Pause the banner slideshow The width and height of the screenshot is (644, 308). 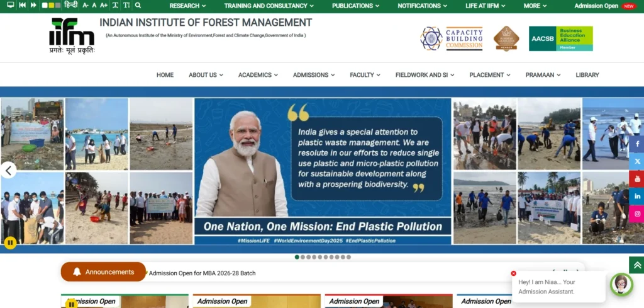tap(10, 242)
